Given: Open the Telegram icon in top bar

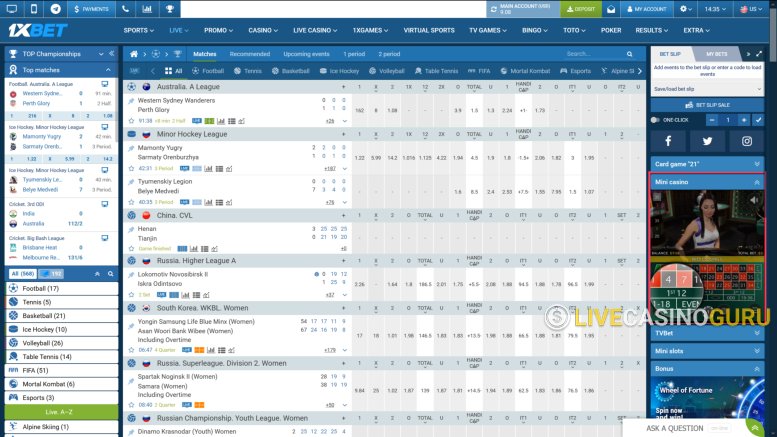Looking at the screenshot, I should pos(56,9).
